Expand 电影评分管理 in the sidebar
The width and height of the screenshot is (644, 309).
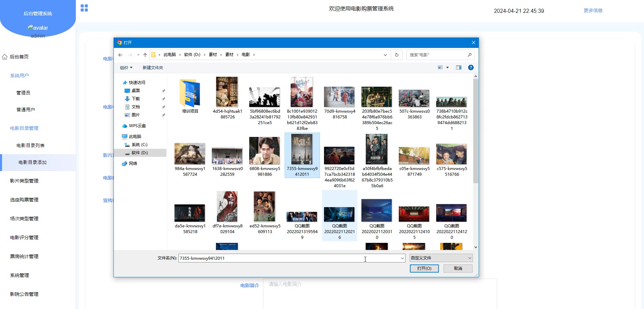pos(24,237)
